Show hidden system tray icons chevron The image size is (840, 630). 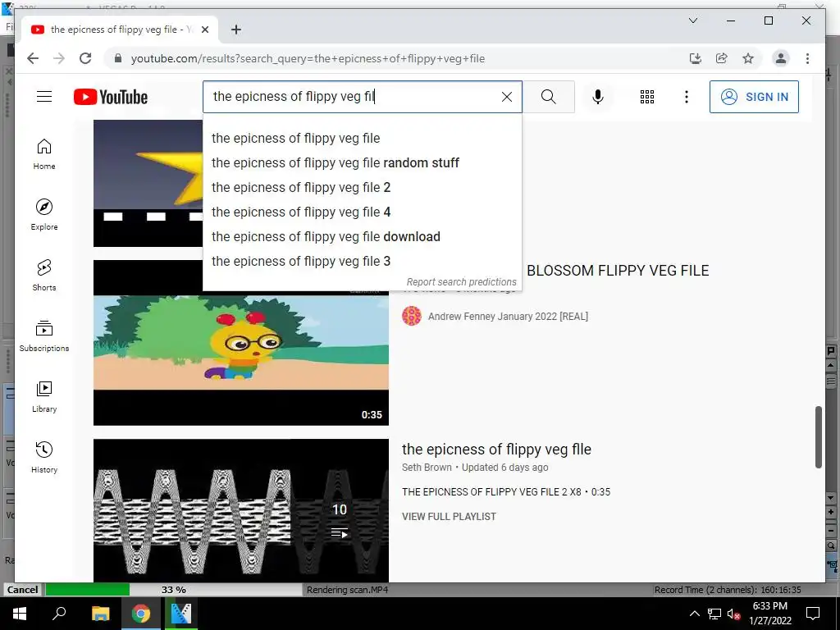(x=694, y=614)
